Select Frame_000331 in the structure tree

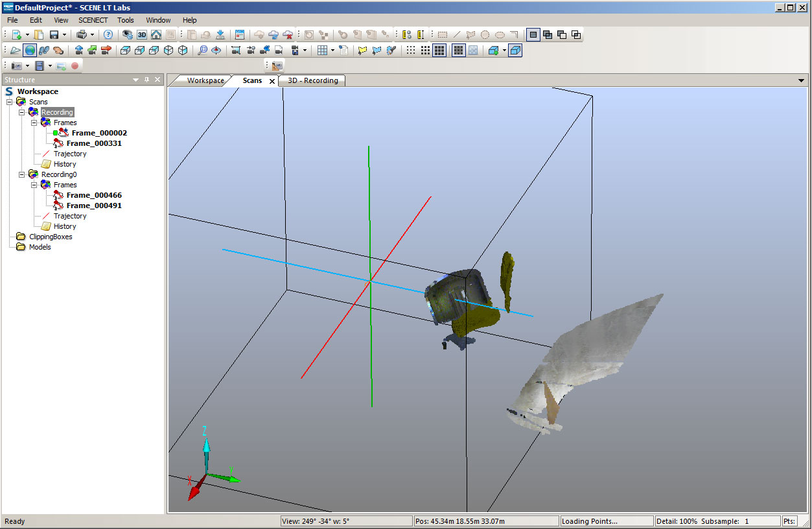(x=94, y=143)
